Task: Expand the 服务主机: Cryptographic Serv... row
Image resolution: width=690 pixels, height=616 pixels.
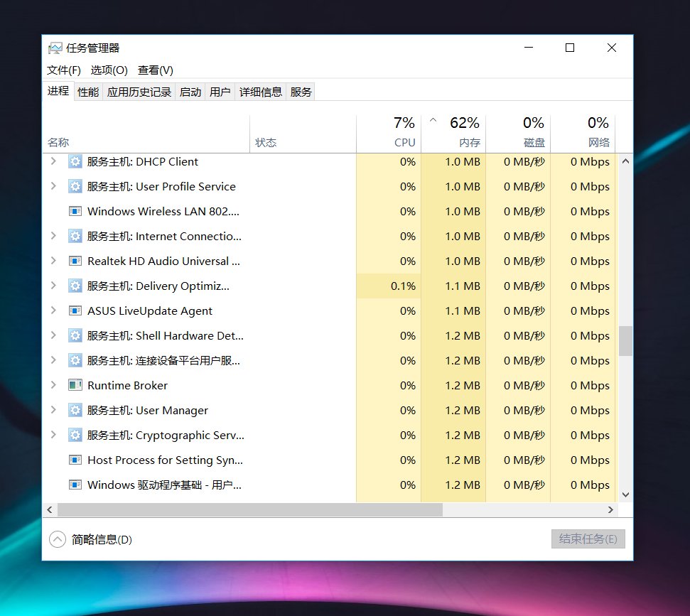Action: pyautogui.click(x=53, y=434)
